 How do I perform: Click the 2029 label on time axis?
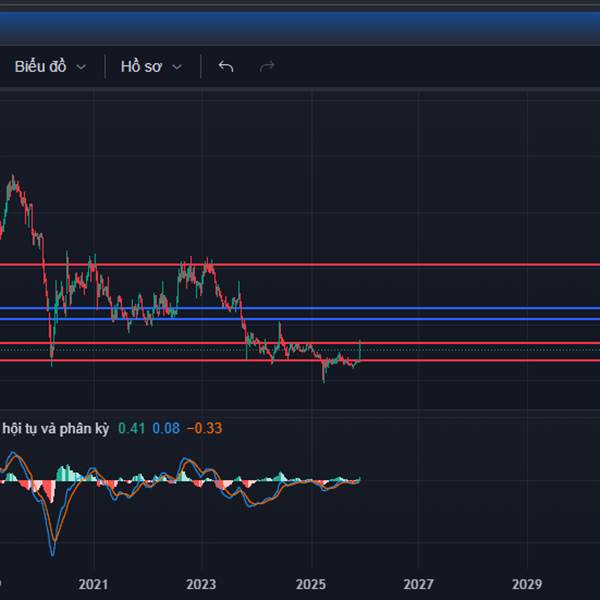click(527, 583)
